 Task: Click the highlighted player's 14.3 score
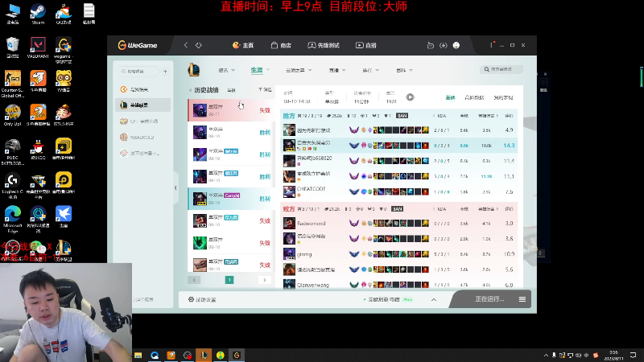509,146
